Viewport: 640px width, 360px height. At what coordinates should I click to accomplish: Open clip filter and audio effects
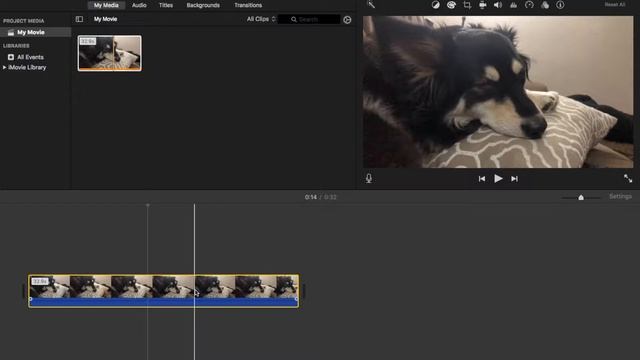click(x=545, y=5)
